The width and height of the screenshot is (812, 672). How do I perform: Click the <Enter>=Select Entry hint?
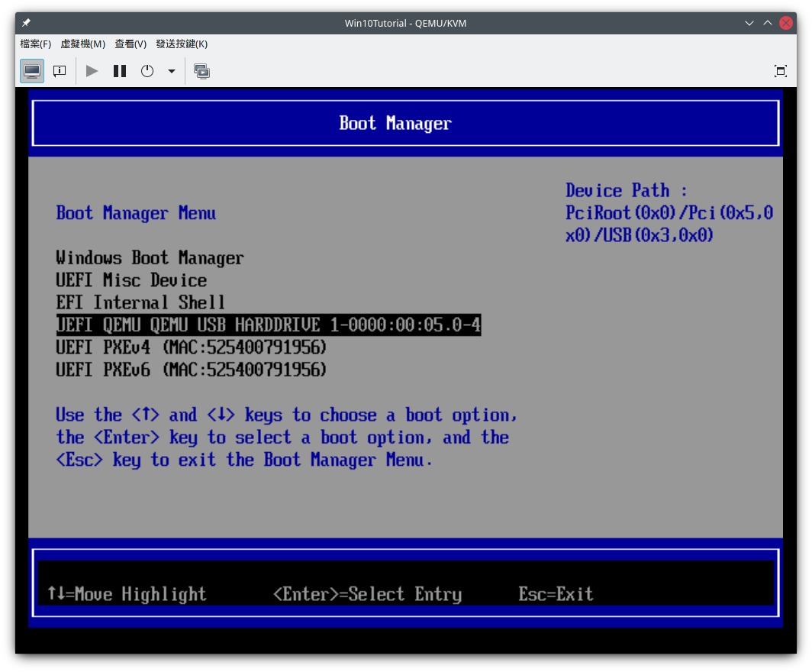pos(367,594)
